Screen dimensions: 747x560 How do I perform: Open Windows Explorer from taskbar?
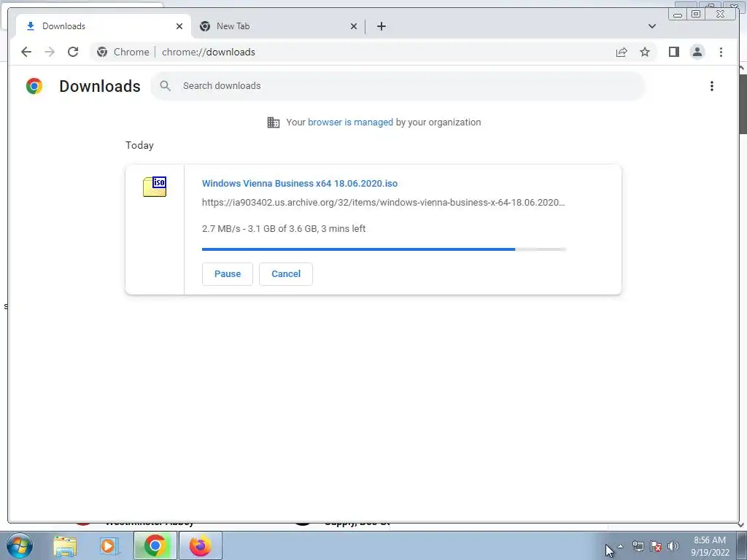click(x=65, y=546)
